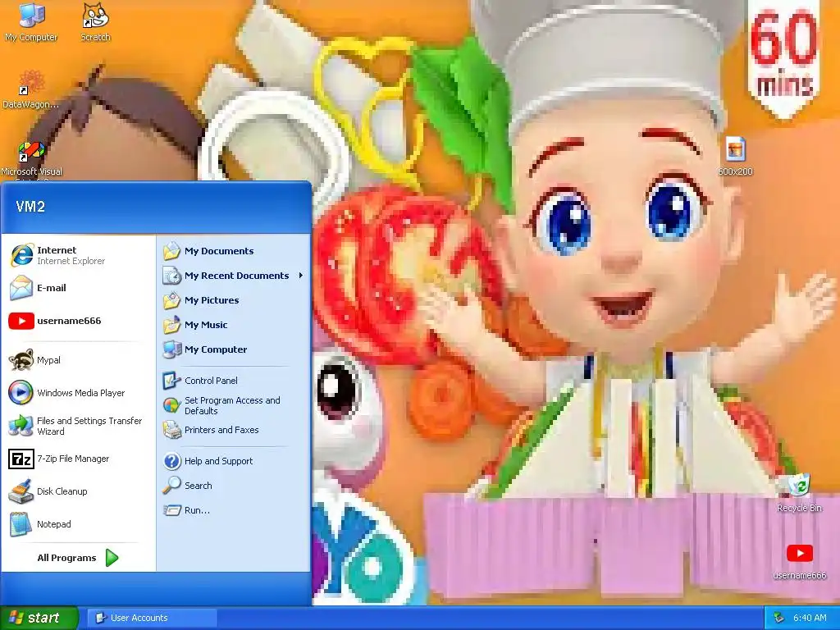Open E-mail in Start menu

79,288
